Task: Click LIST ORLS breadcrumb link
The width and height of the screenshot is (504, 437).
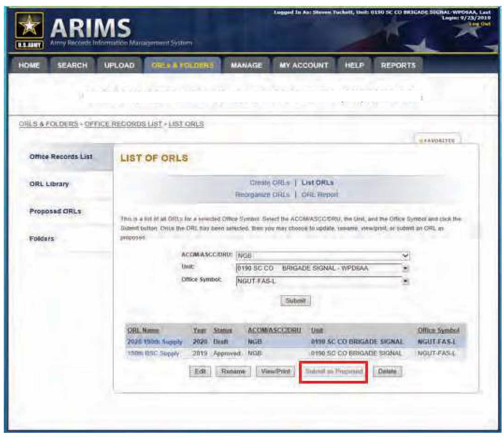Action: (x=186, y=124)
